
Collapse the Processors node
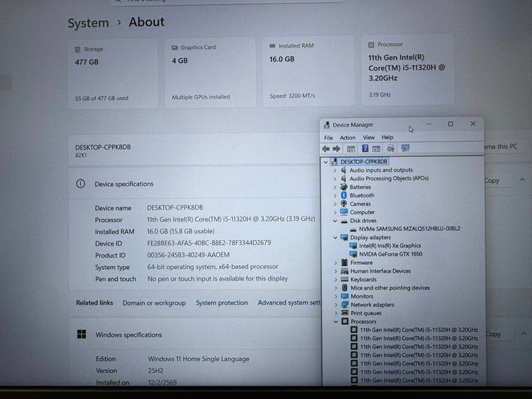click(336, 321)
